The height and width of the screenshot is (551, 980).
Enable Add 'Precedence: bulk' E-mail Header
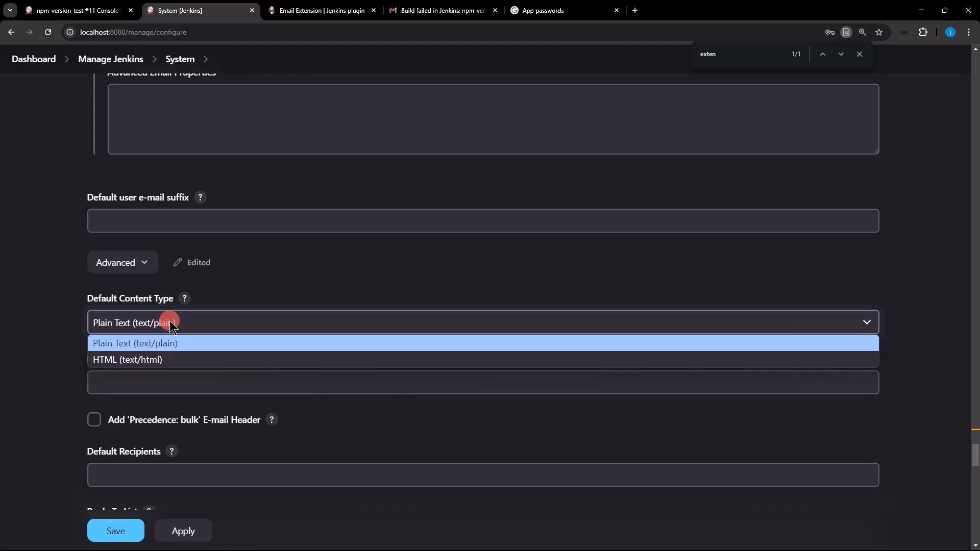94,420
